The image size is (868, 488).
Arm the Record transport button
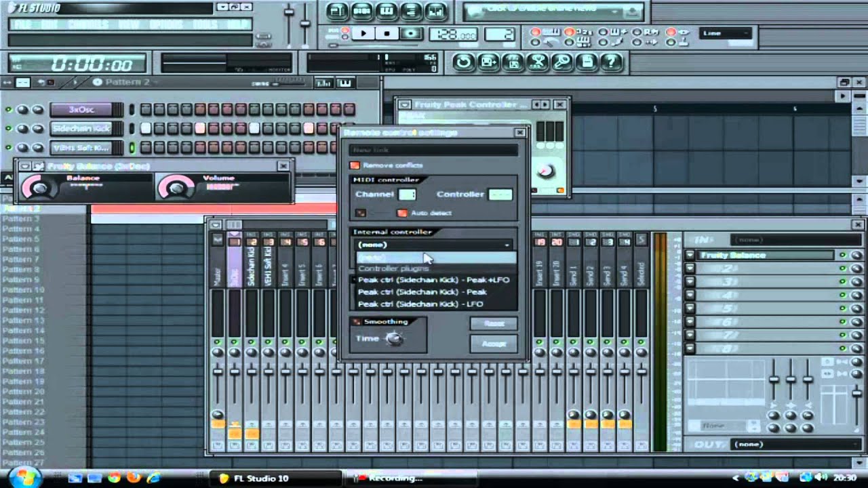point(410,33)
